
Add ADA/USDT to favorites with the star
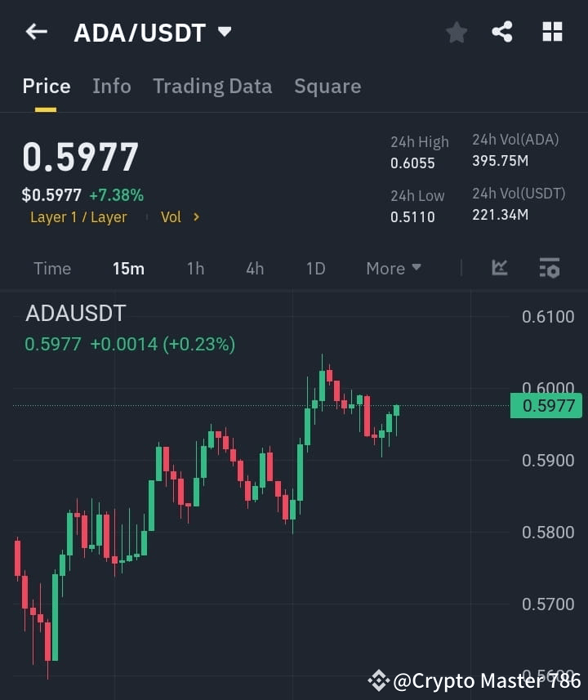[456, 33]
